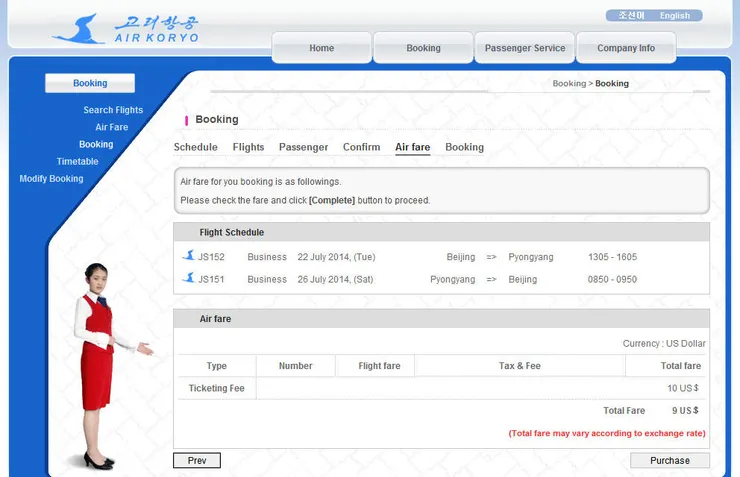Screen dimensions: 740x477
Task: Click Business class on the JS151 row
Action: (267, 279)
